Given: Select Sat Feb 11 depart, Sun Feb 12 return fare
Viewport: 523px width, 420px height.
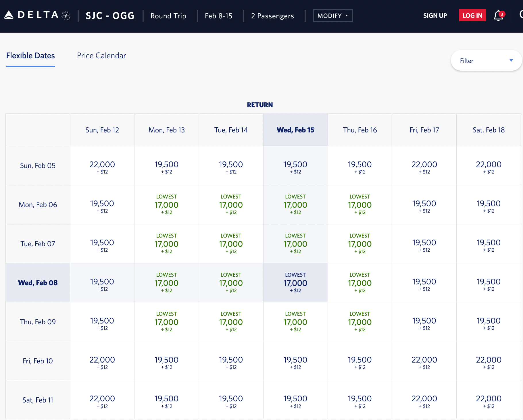Looking at the screenshot, I should coord(102,400).
